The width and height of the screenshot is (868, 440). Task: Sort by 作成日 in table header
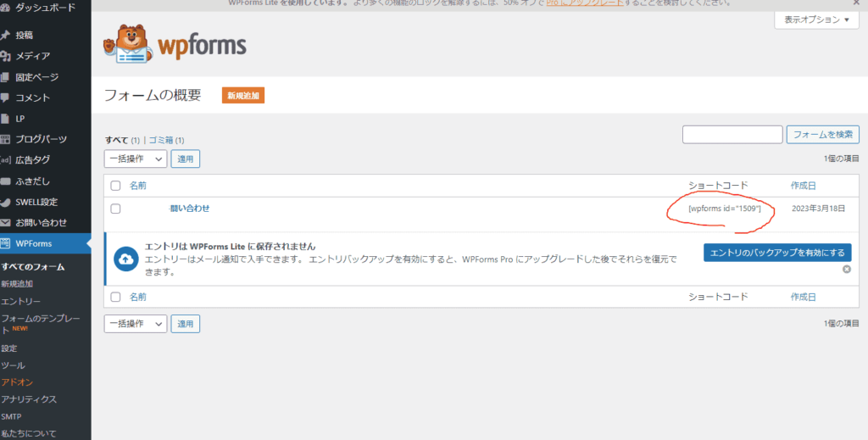pyautogui.click(x=804, y=186)
